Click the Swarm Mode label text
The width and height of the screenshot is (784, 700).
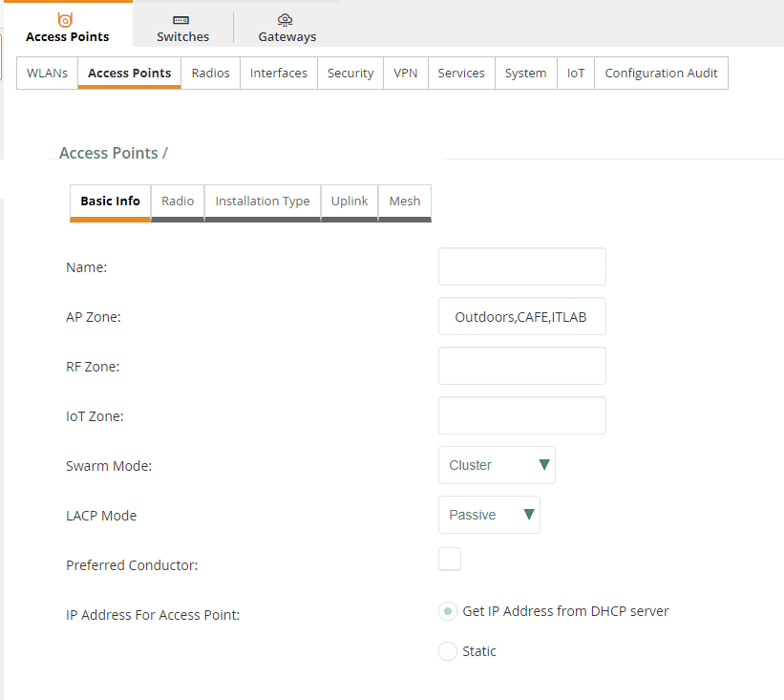tap(109, 466)
